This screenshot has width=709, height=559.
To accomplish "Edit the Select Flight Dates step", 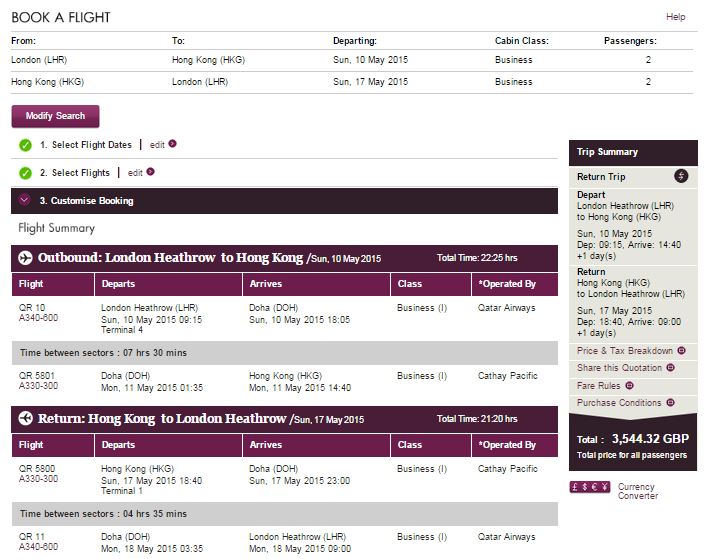I will (x=157, y=145).
